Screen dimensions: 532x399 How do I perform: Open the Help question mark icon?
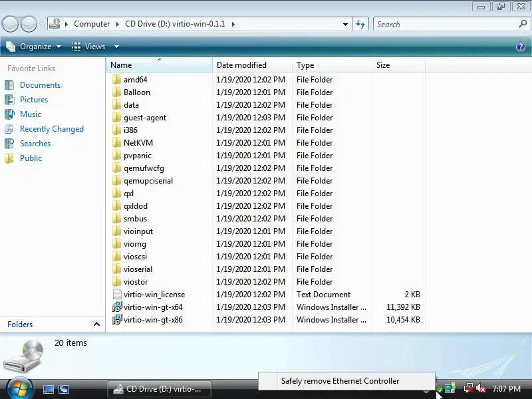[521, 47]
